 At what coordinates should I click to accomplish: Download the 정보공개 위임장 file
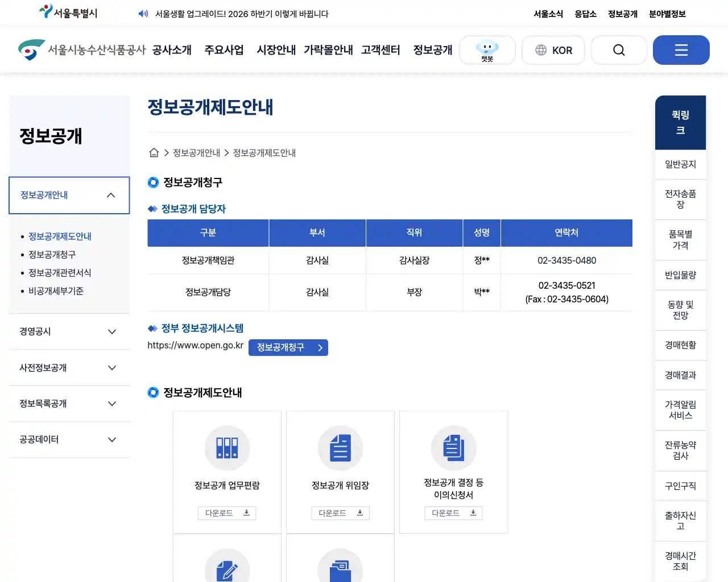pyautogui.click(x=340, y=513)
